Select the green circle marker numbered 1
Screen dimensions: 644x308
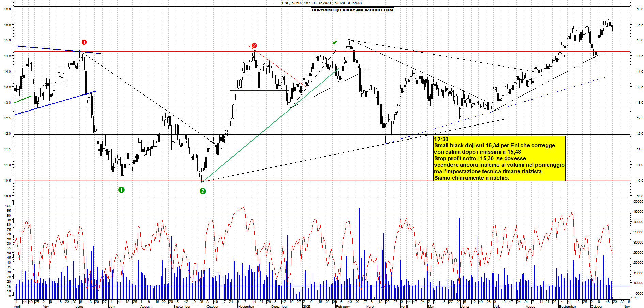pos(121,190)
